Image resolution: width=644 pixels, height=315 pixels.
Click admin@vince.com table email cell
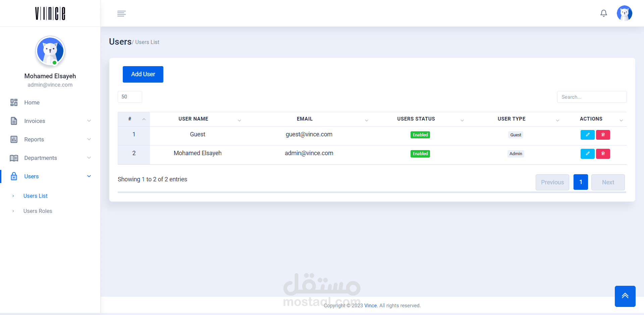309,153
